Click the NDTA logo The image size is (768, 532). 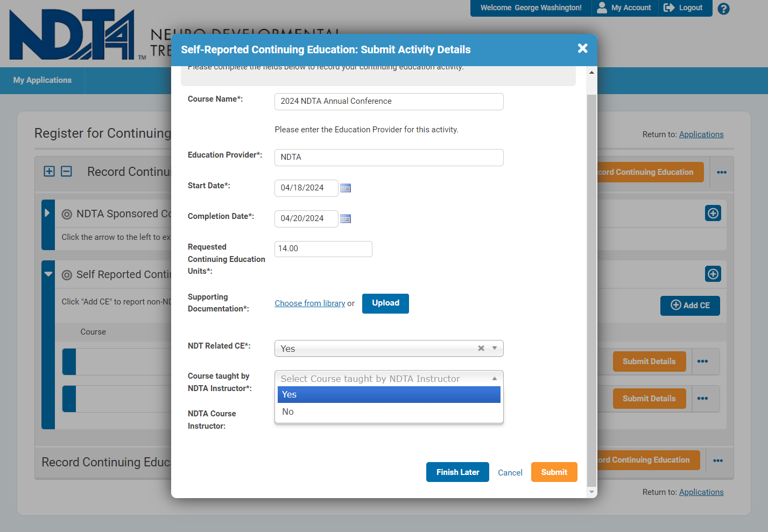pos(72,34)
